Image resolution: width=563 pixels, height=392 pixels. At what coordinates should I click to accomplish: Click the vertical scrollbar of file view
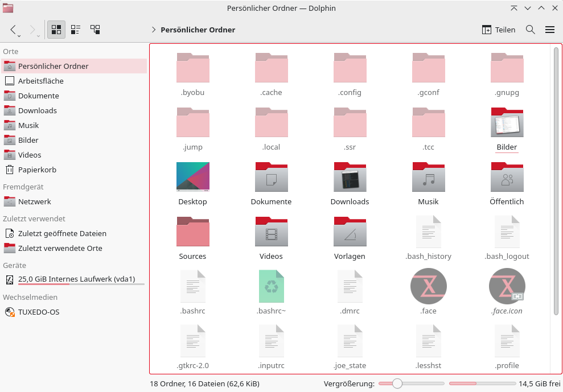coord(556,181)
